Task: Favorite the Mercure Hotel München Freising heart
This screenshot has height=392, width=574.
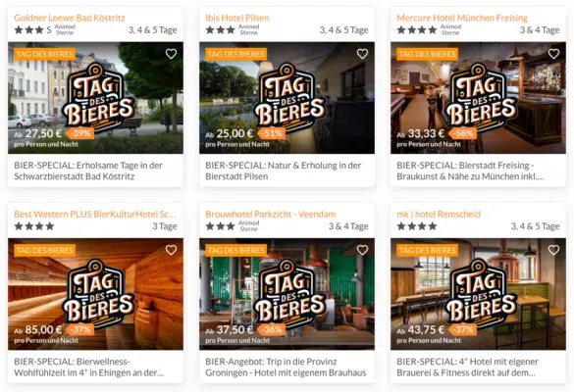Action: (x=553, y=54)
